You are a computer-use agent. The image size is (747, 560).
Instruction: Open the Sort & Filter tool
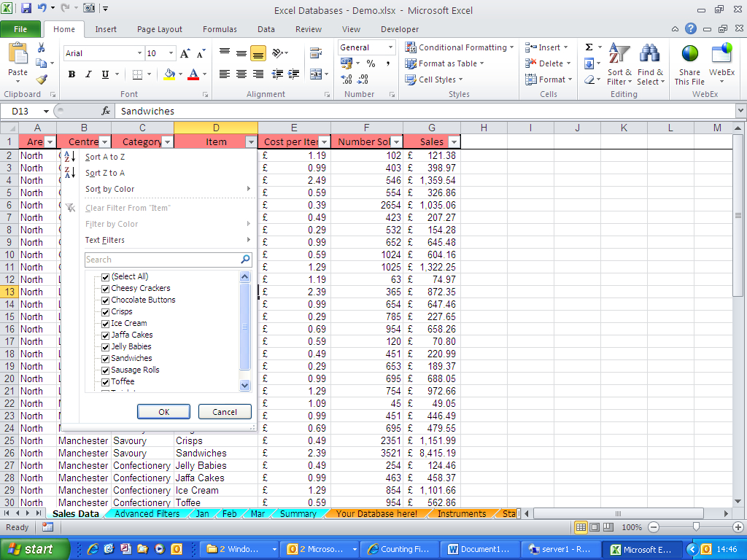619,64
